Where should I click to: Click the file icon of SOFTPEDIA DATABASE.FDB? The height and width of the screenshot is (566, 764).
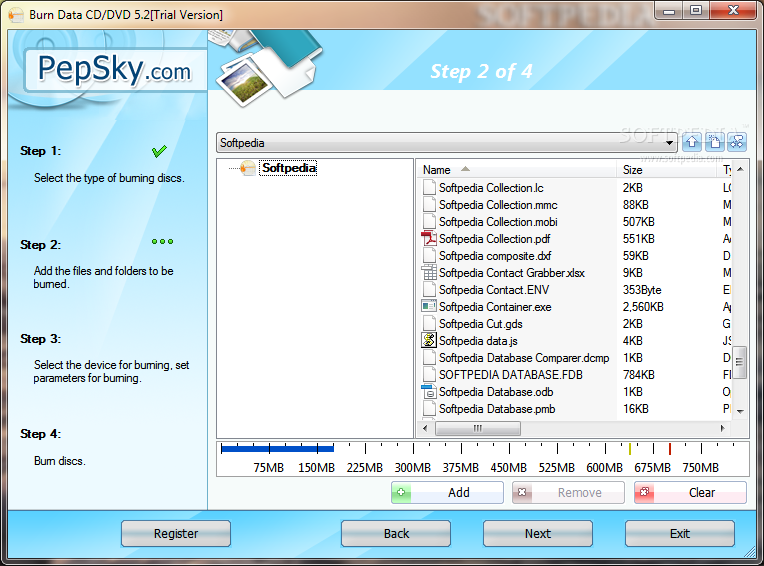(429, 375)
